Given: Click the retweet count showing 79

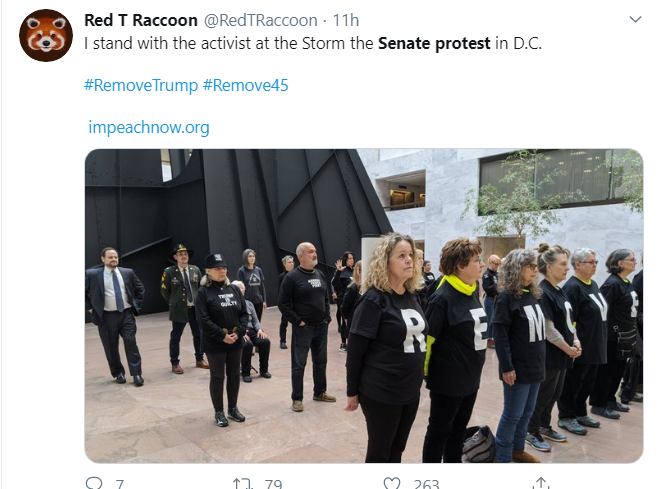Looking at the screenshot, I should pyautogui.click(x=273, y=484).
